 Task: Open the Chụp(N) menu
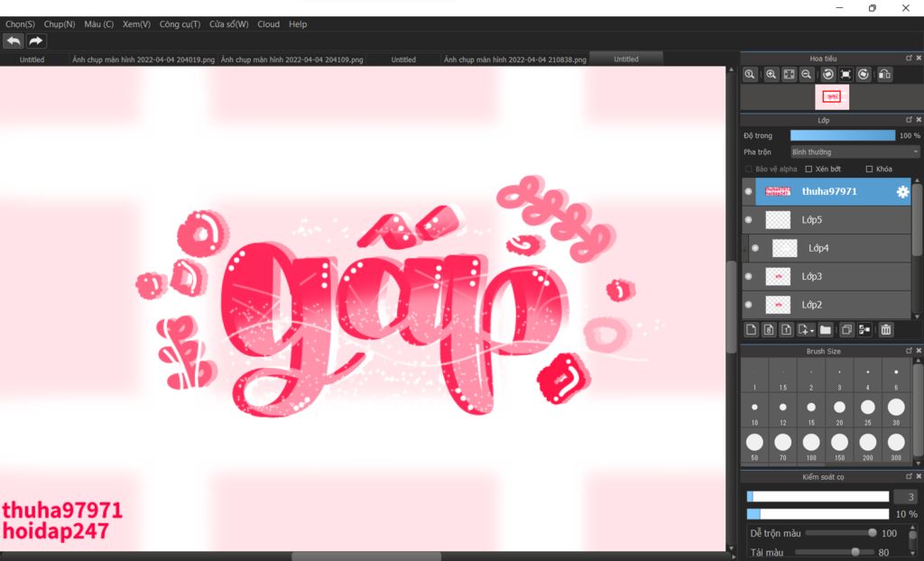pos(60,24)
